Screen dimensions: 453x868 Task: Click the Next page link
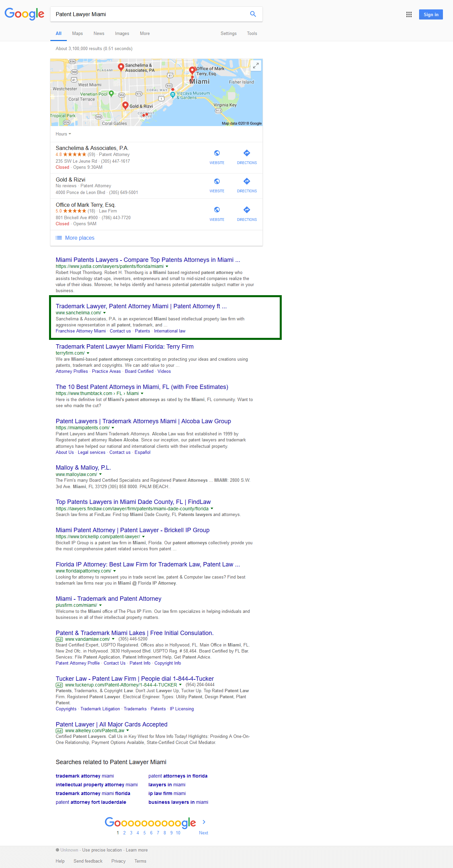(203, 833)
